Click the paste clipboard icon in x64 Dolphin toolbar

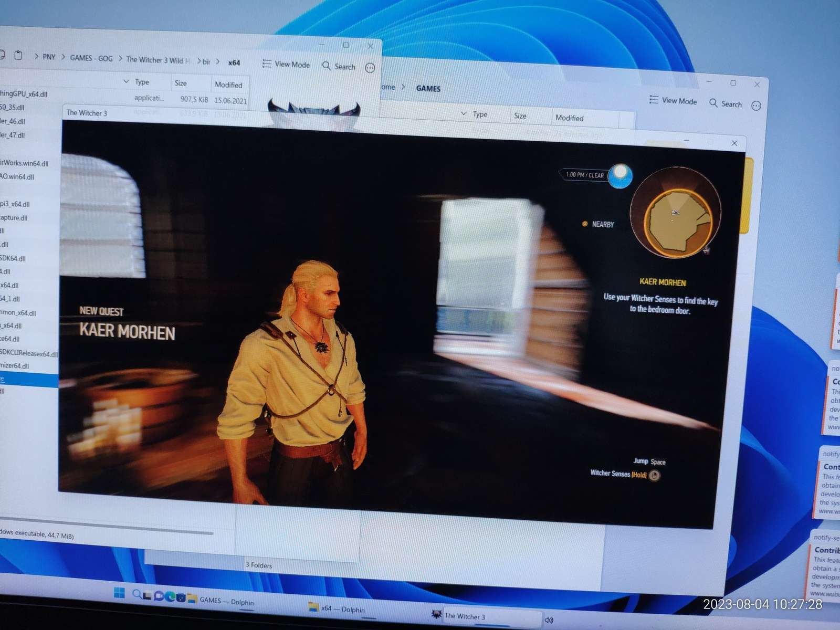pos(18,55)
